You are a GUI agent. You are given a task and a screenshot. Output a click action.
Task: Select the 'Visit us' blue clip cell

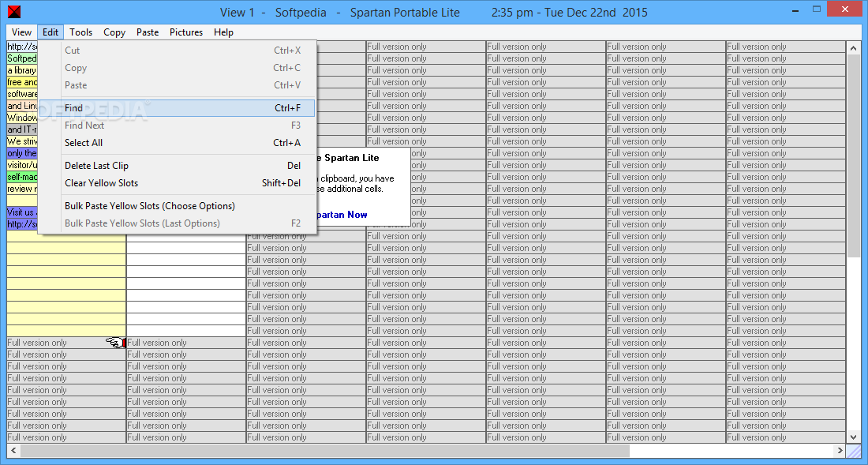22,212
